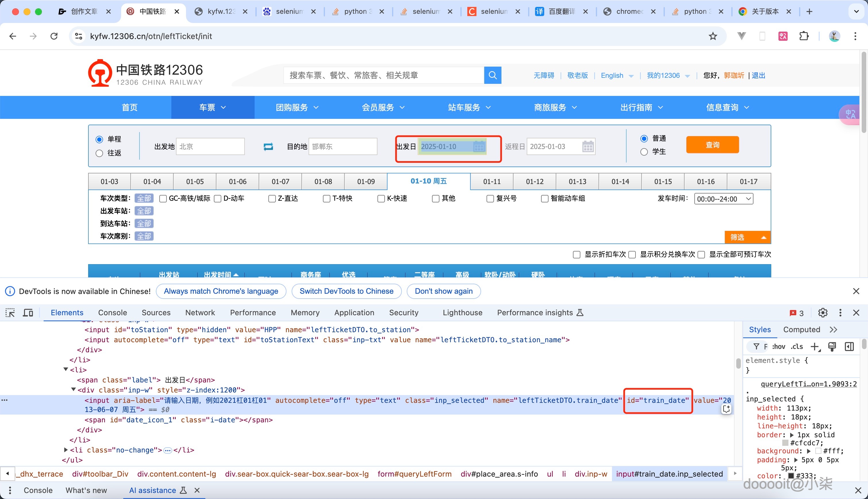Click the filter icon in Styles pane
Viewport: 868px width, 499px height.
click(x=757, y=347)
